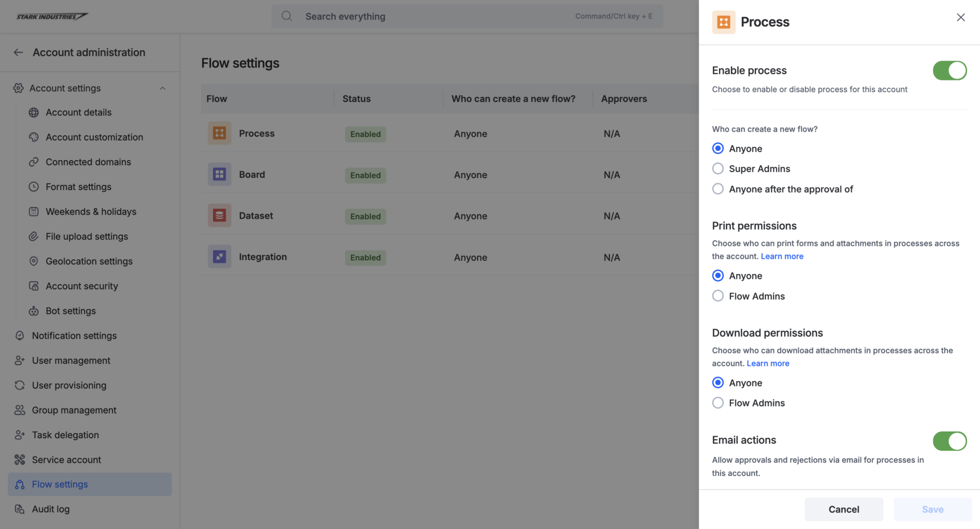Toggle the Enable process switch
Image resolution: width=980 pixels, height=529 pixels.
[949, 71]
